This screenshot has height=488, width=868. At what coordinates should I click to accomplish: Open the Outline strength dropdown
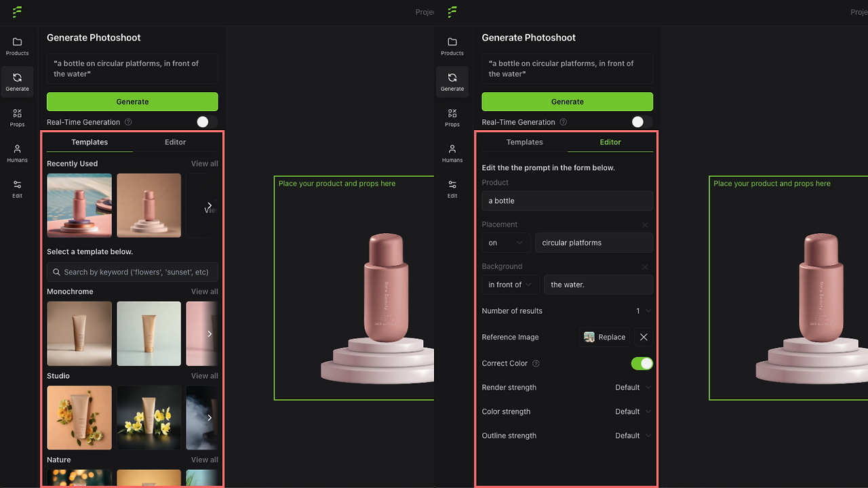pyautogui.click(x=633, y=436)
